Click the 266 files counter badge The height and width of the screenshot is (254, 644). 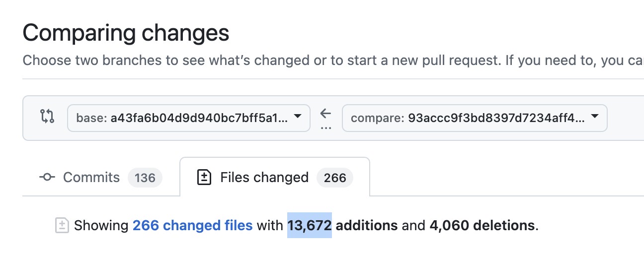point(335,178)
